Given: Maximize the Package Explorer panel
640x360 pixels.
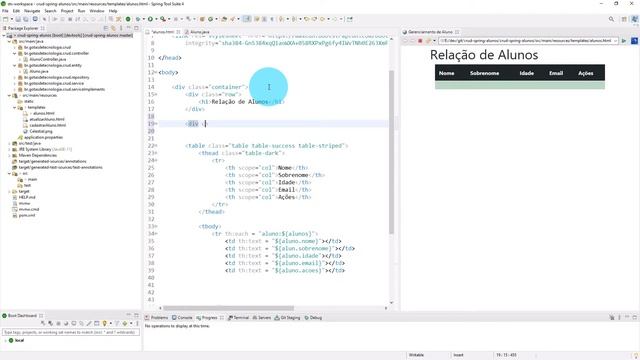Looking at the screenshot, I should (136, 28).
